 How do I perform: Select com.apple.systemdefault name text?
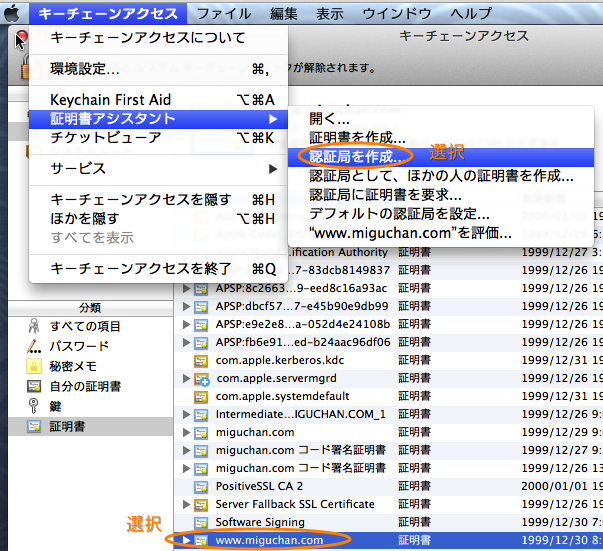coord(282,396)
